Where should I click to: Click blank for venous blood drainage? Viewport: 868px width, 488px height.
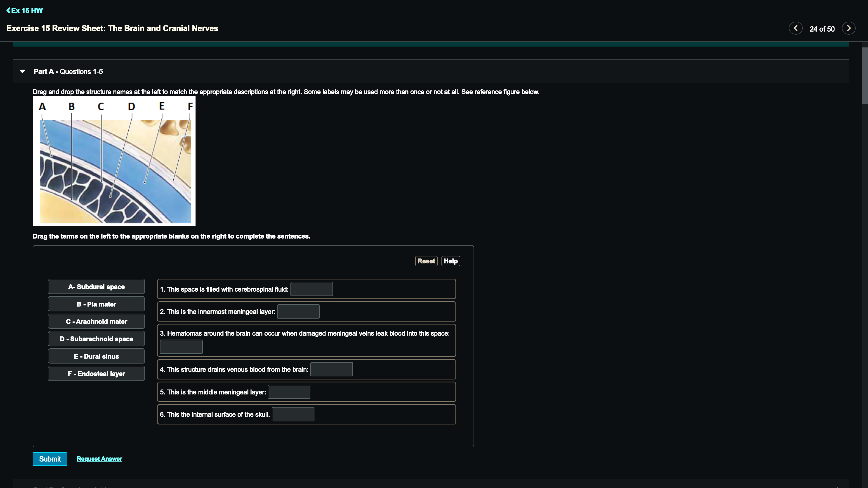click(331, 369)
